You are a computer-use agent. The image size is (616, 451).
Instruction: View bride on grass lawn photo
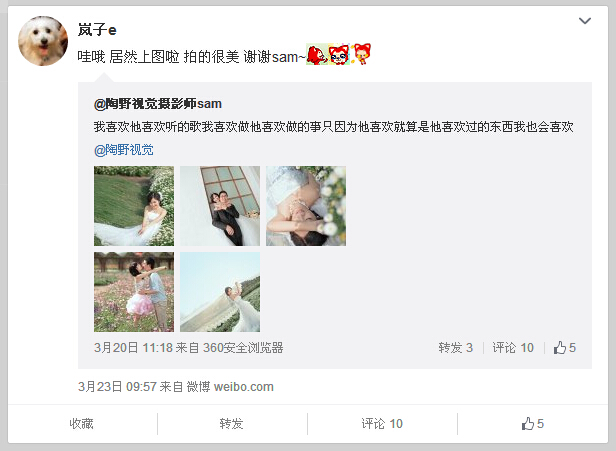pos(134,206)
